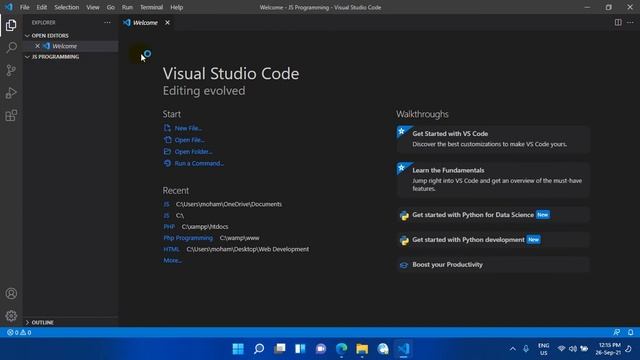Open taskbar Search icon
The width and height of the screenshot is (640, 360).
(259, 349)
